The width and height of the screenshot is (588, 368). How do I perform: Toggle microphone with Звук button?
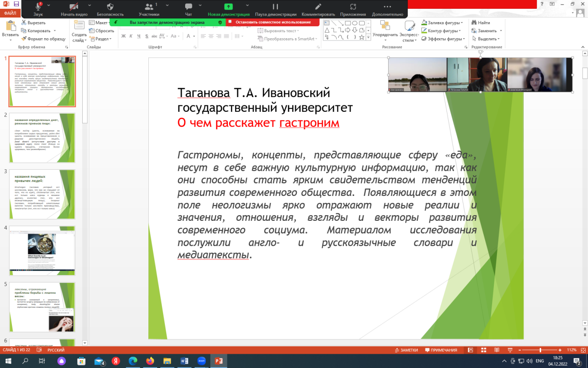coord(38,7)
